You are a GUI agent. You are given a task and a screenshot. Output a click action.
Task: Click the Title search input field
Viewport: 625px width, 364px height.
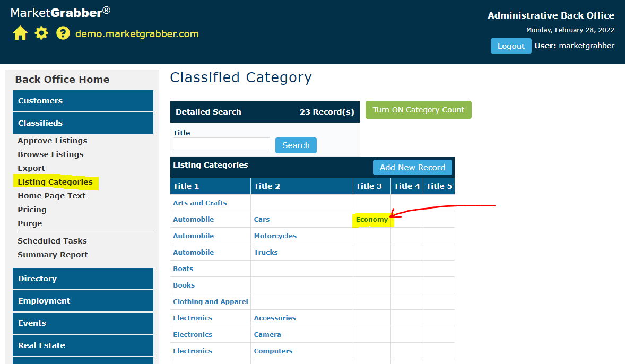[x=221, y=144]
